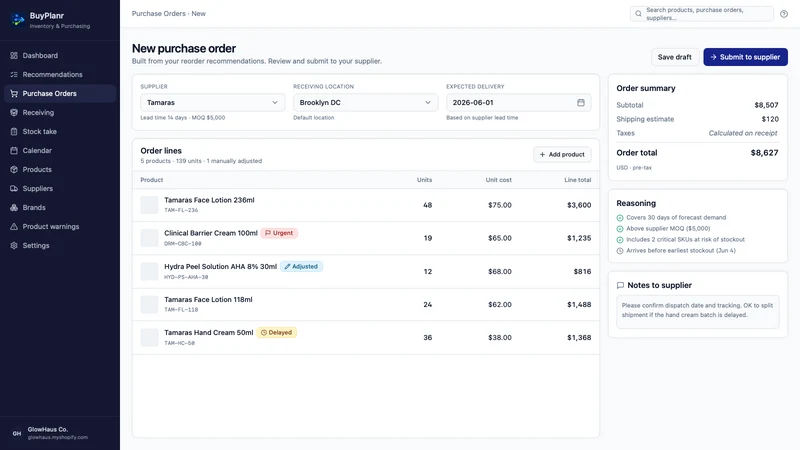Click units value 48

click(x=428, y=205)
